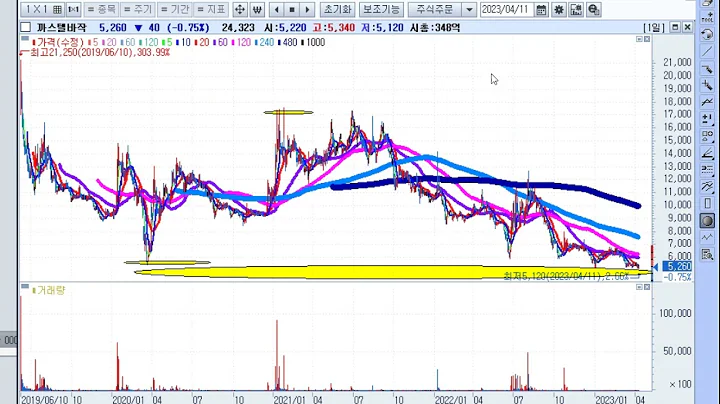Select the angled ray line tool

coord(707,68)
